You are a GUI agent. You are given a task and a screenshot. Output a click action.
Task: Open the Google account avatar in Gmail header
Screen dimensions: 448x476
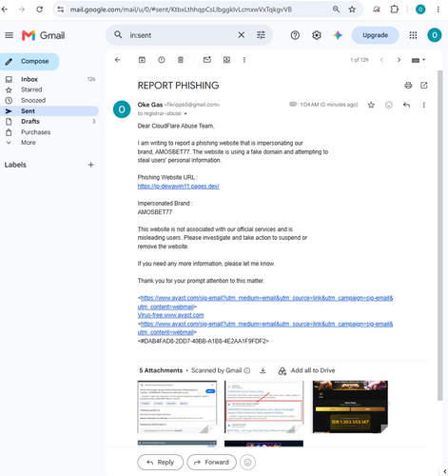coord(435,35)
